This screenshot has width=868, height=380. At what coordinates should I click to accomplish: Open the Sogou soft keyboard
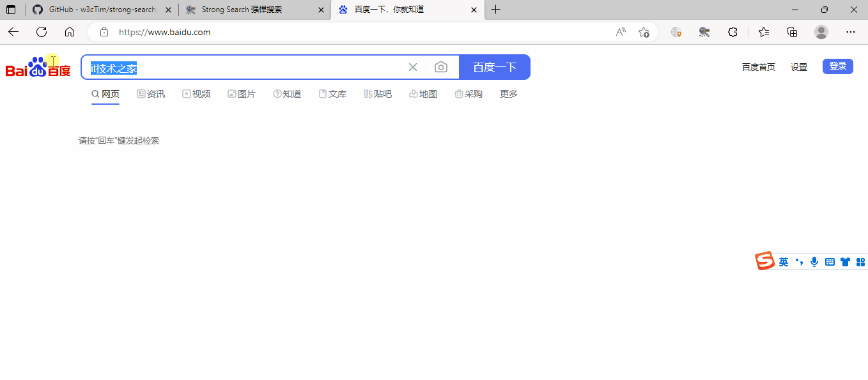point(830,262)
